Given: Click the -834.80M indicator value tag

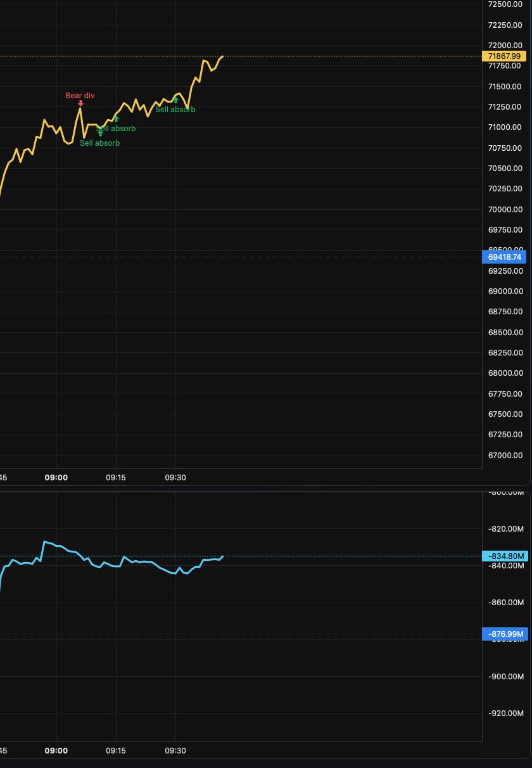Looking at the screenshot, I should 505,556.
